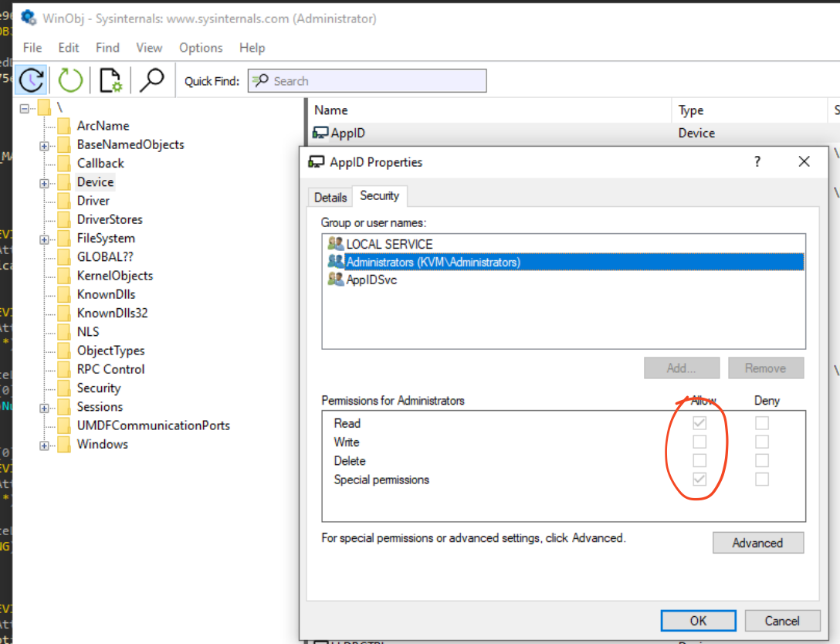Select Administrators (KVM\Administrators) in group list
The width and height of the screenshot is (840, 644).
(x=565, y=262)
